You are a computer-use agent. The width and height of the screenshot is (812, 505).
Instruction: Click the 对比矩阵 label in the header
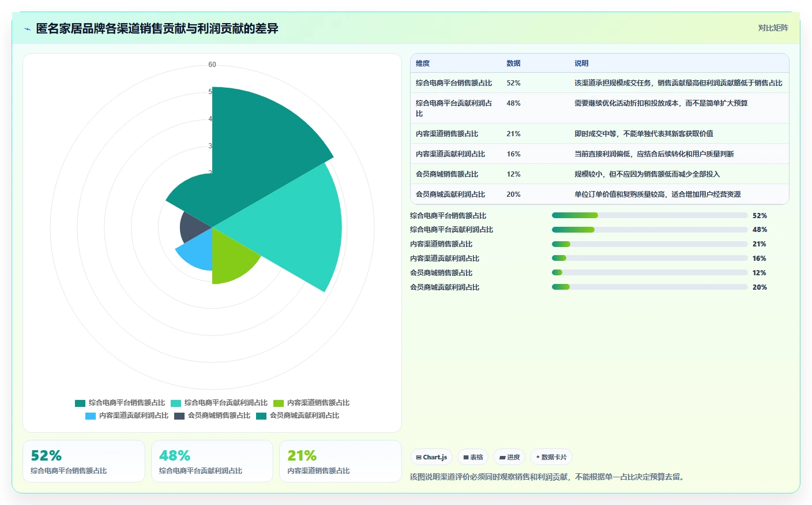[773, 28]
